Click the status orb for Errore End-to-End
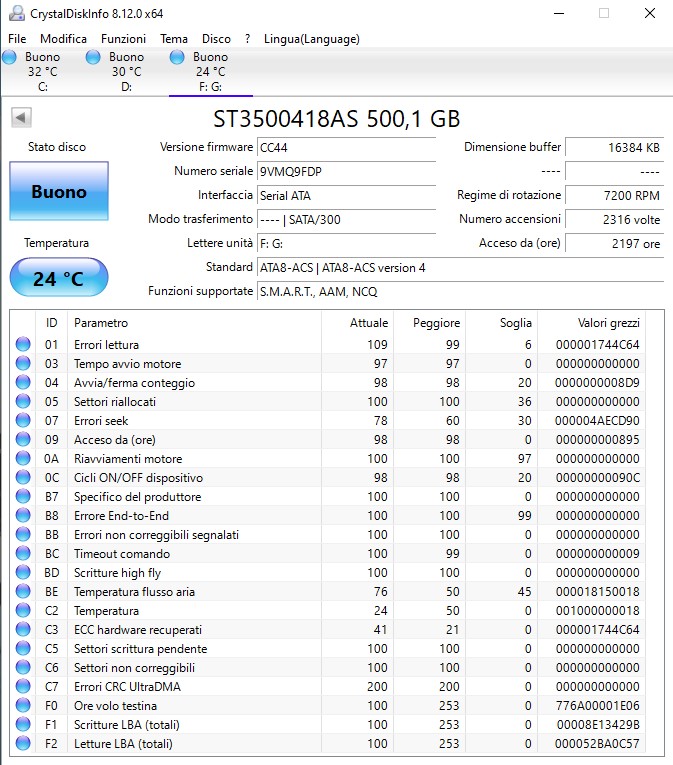The image size is (673, 765). (23, 516)
